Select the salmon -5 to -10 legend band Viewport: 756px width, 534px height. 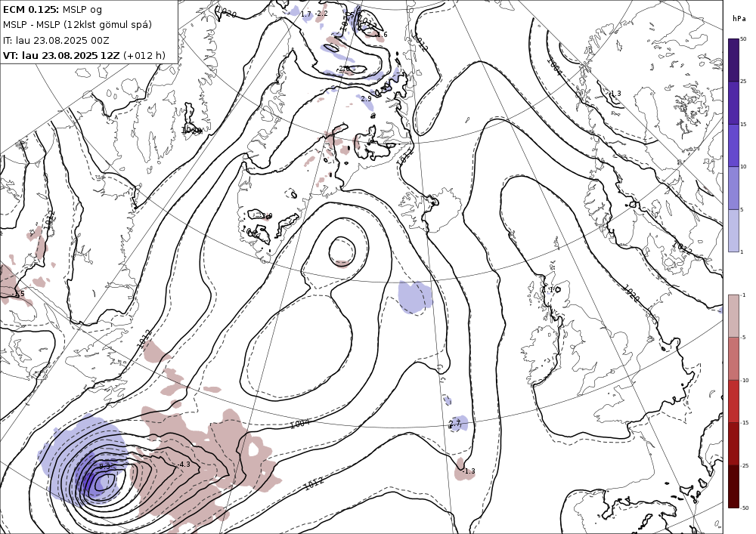click(733, 358)
